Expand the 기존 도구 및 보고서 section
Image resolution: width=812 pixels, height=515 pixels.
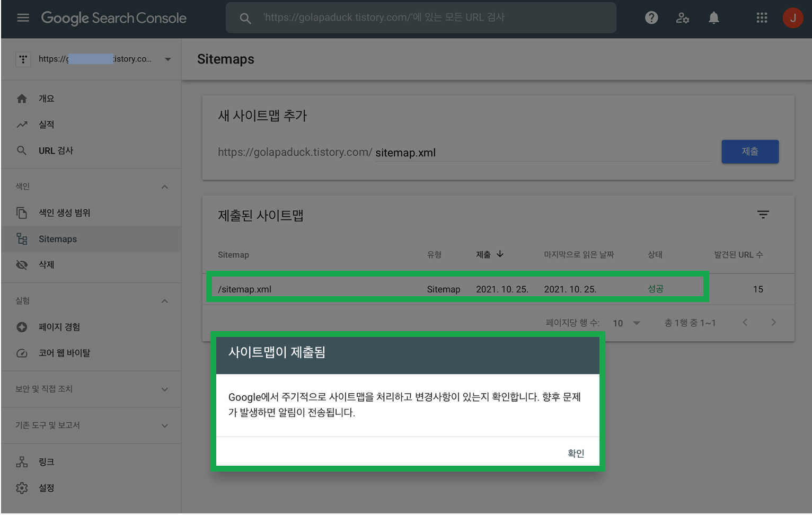[x=165, y=425]
